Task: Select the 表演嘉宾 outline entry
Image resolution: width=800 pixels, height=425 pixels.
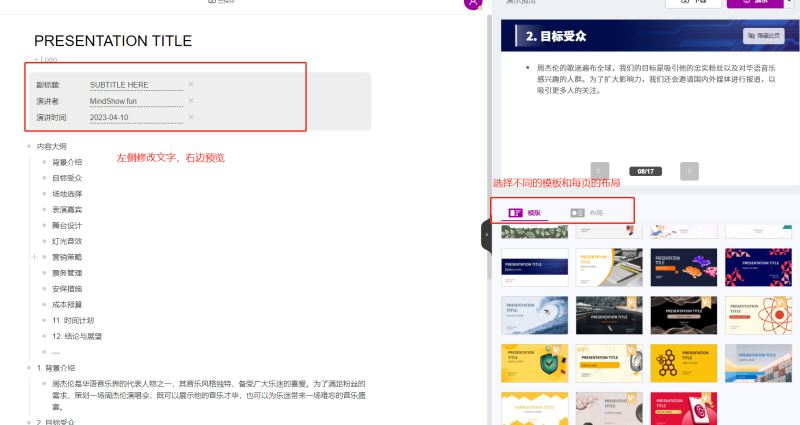Action: 67,210
